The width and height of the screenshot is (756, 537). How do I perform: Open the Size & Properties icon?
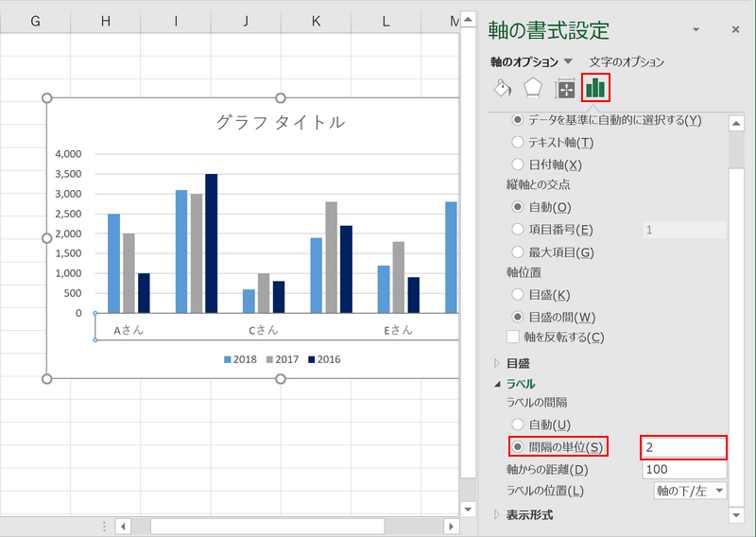point(564,89)
